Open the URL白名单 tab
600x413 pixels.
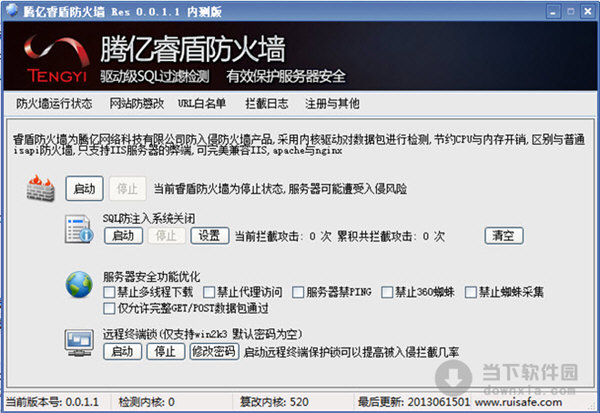(202, 103)
